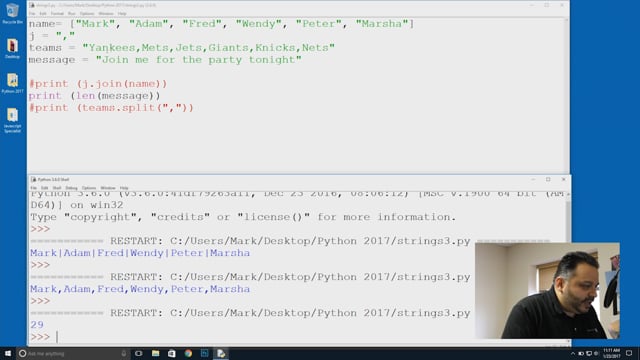
Task: Open the Edit menu in the editor window
Action: [43, 14]
